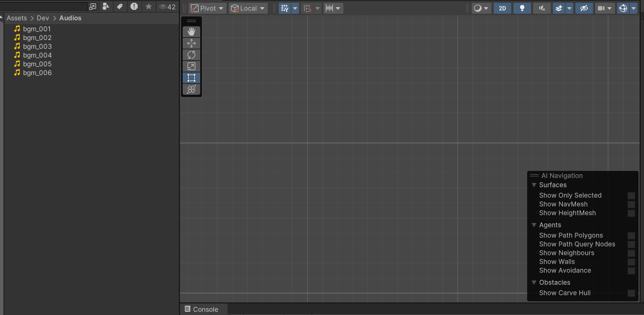
Task: Switch to the Console tab
Action: point(201,310)
